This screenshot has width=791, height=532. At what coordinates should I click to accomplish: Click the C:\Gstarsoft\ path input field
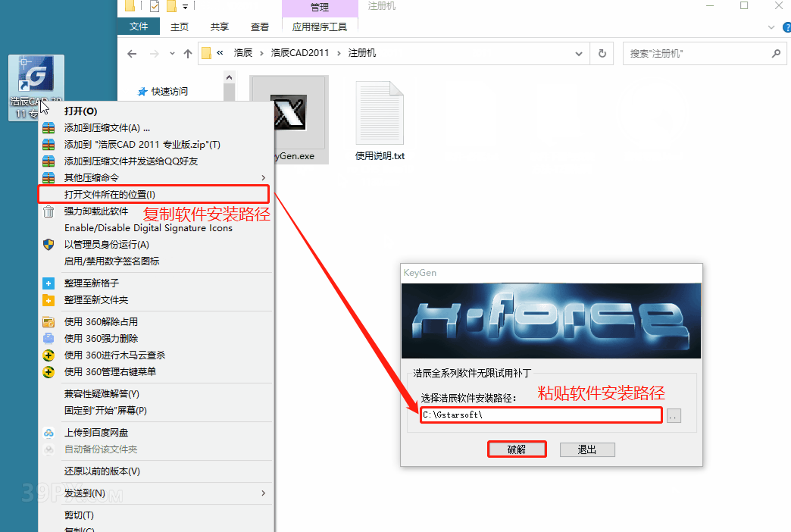541,415
